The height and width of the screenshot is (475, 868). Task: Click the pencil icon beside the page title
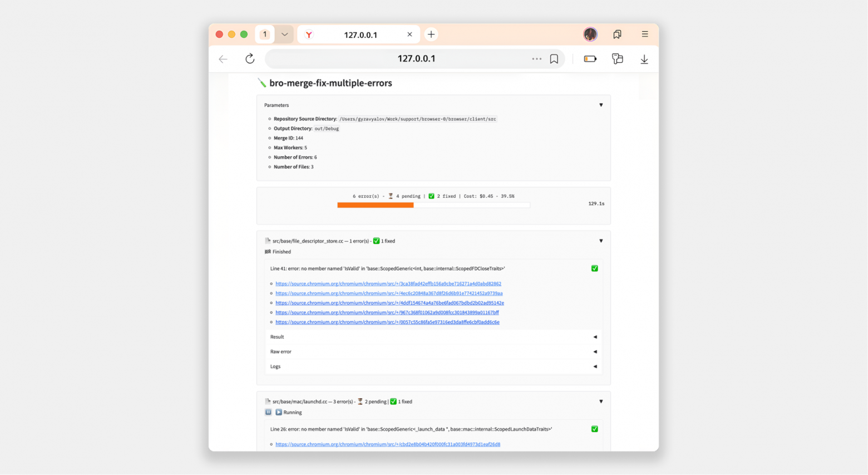[262, 83]
